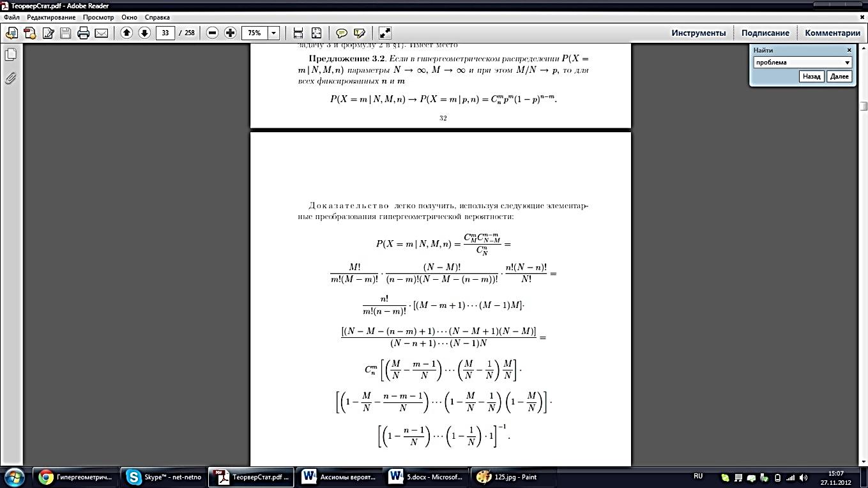Click the battery tray icon
The width and height of the screenshot is (868, 488).
pos(777,478)
